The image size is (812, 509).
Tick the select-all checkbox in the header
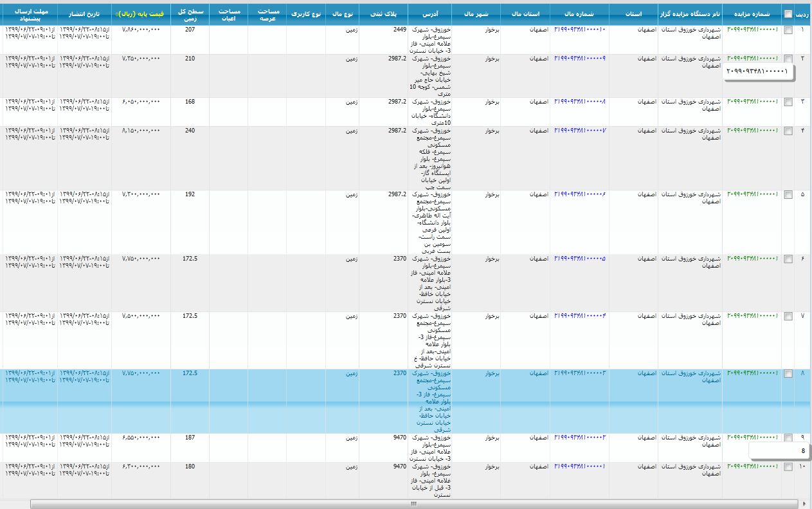click(x=788, y=14)
